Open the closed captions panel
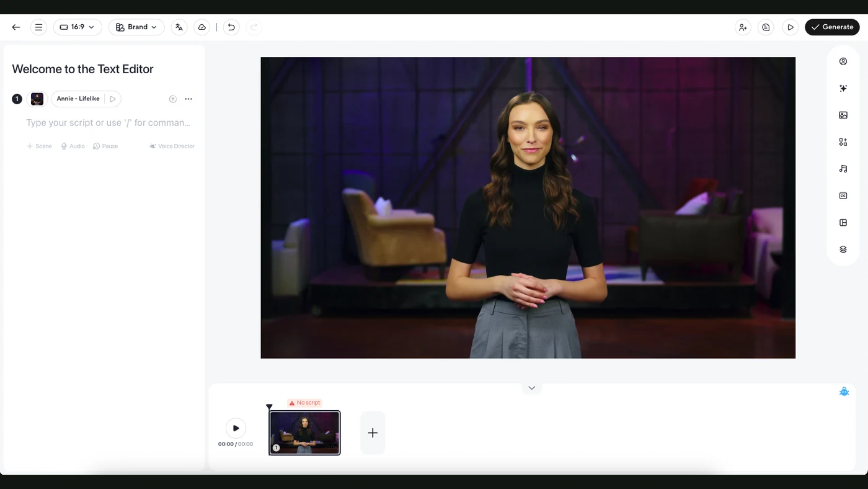The width and height of the screenshot is (868, 489). [843, 195]
